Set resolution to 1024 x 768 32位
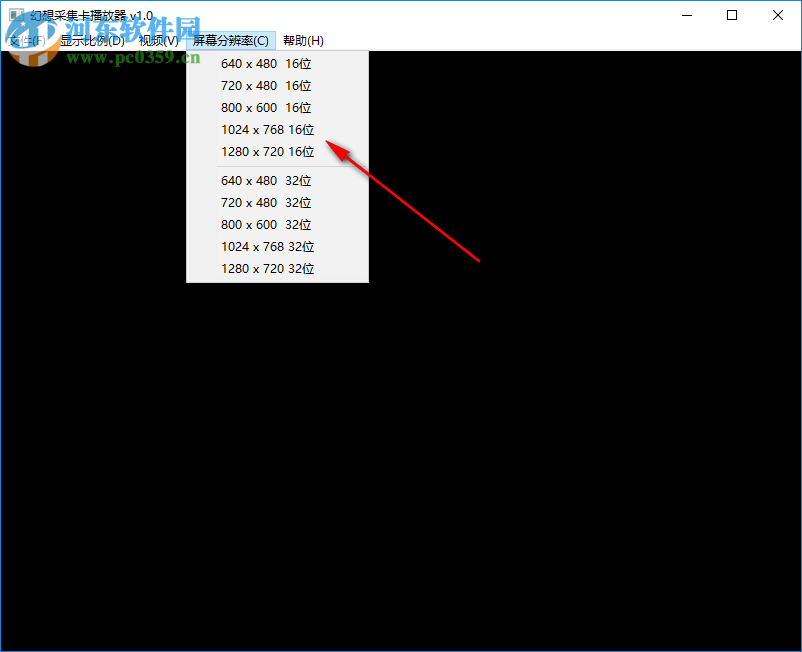 [277, 247]
